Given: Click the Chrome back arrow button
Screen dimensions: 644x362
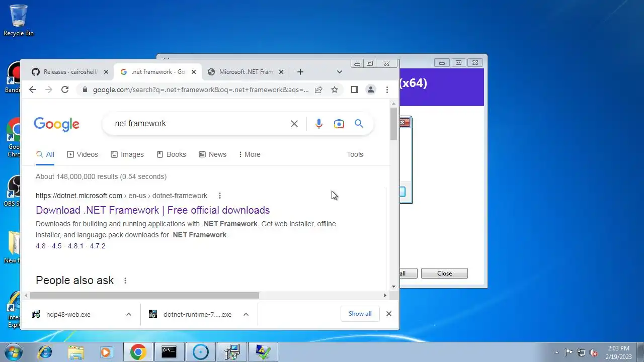Looking at the screenshot, I should pos(33,89).
